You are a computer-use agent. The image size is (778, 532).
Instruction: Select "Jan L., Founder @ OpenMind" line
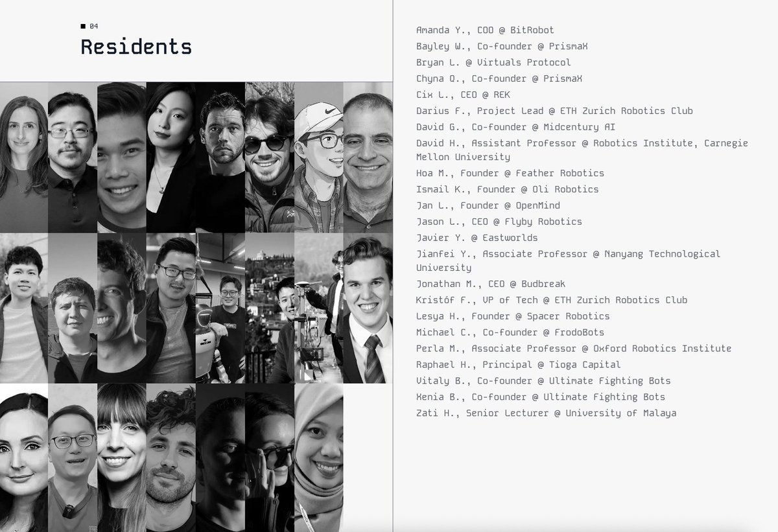point(488,205)
